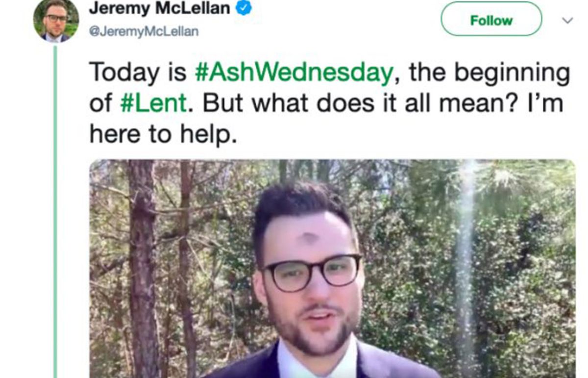The width and height of the screenshot is (588, 378).
Task: Follow Jeremy McLellan
Action: [491, 20]
